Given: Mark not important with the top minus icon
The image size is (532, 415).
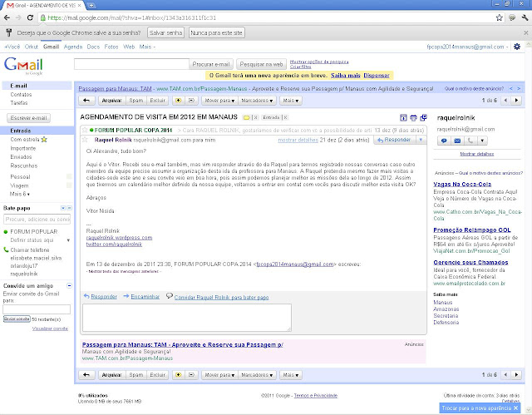Looking at the screenshot, I should click(x=191, y=101).
